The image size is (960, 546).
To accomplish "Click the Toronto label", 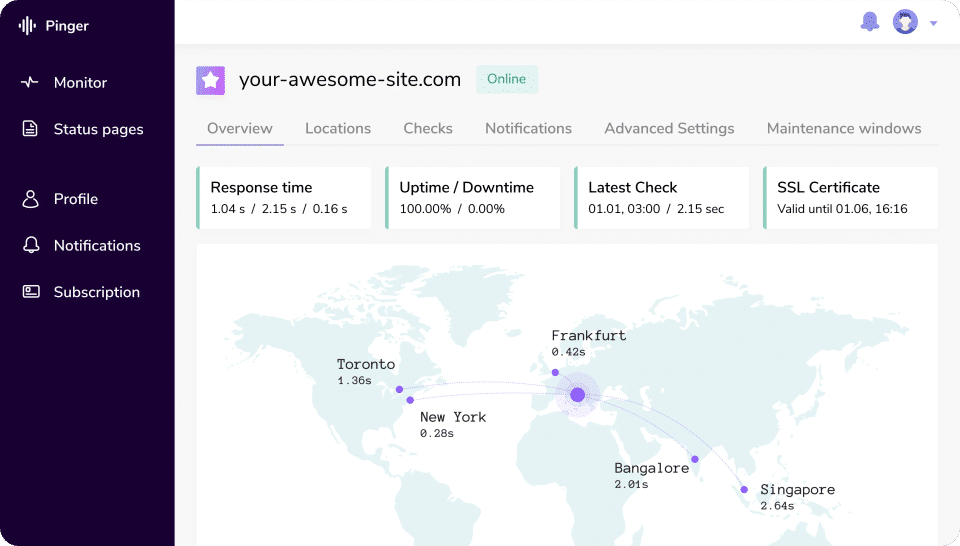I will point(366,364).
